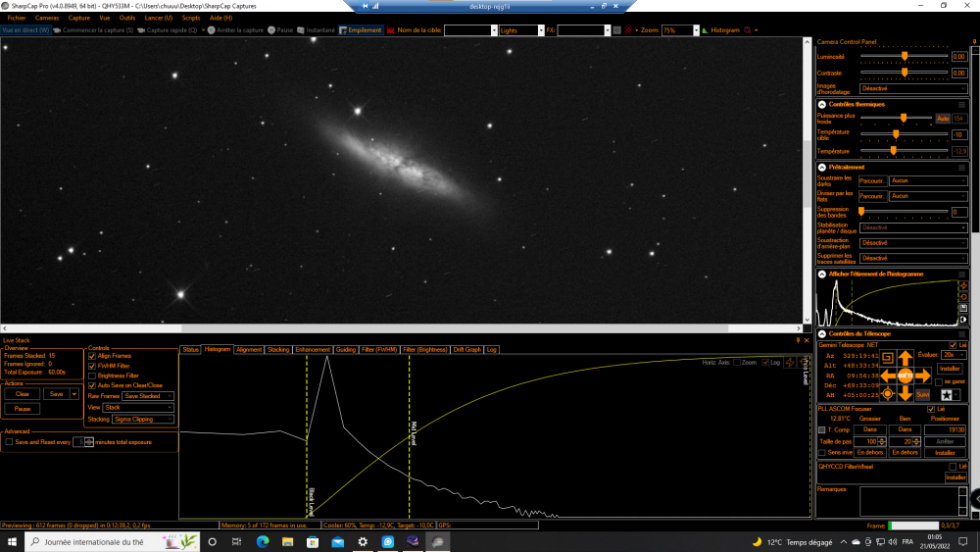
Task: Toggle the T. Comp checkbox
Action: coord(822,430)
